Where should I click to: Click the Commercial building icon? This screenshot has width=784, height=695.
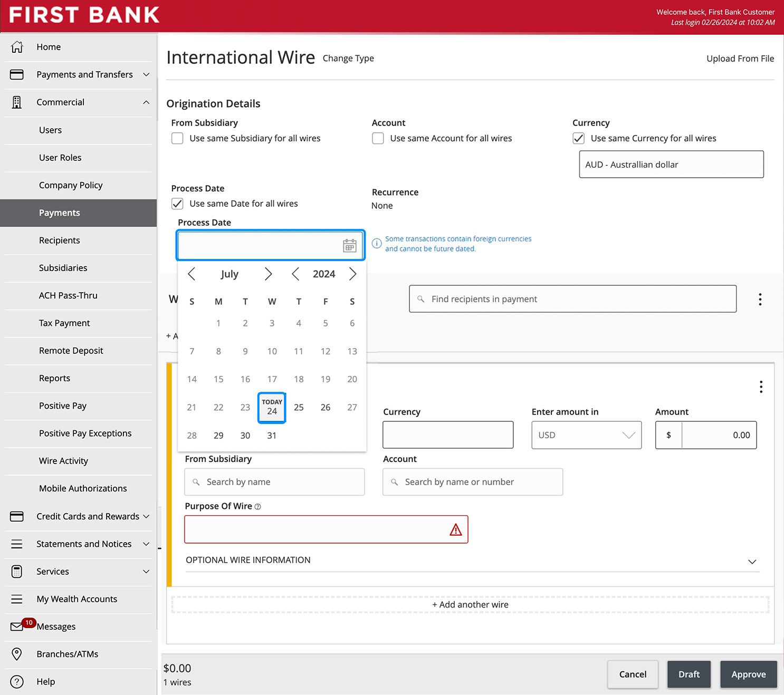[17, 102]
